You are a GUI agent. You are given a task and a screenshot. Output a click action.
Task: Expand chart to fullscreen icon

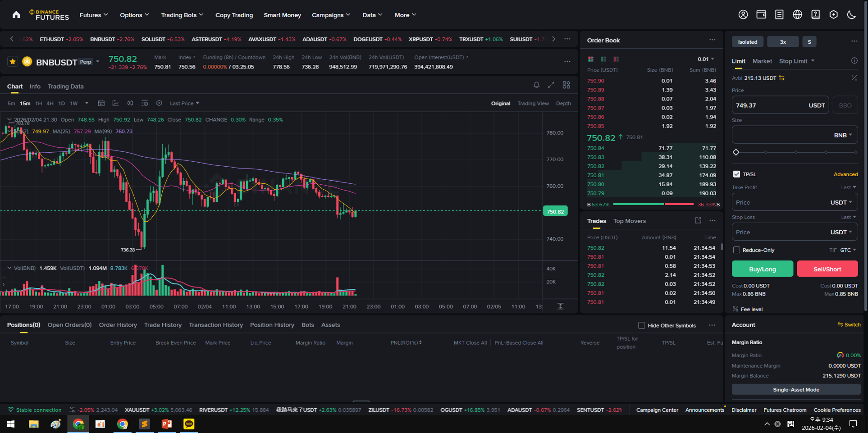click(x=551, y=85)
